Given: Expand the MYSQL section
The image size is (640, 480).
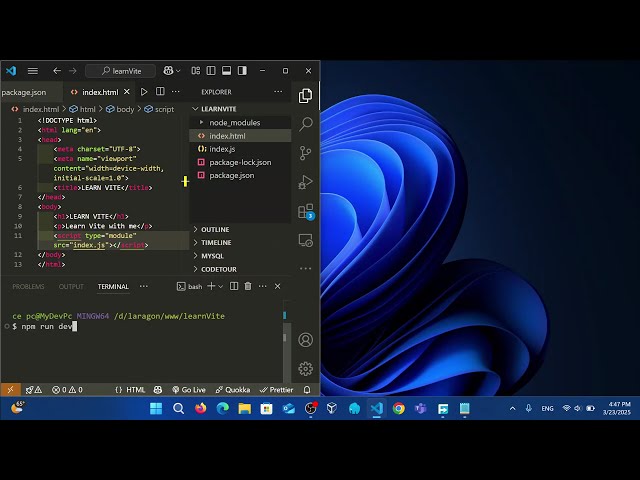Looking at the screenshot, I should click(x=241, y=256).
